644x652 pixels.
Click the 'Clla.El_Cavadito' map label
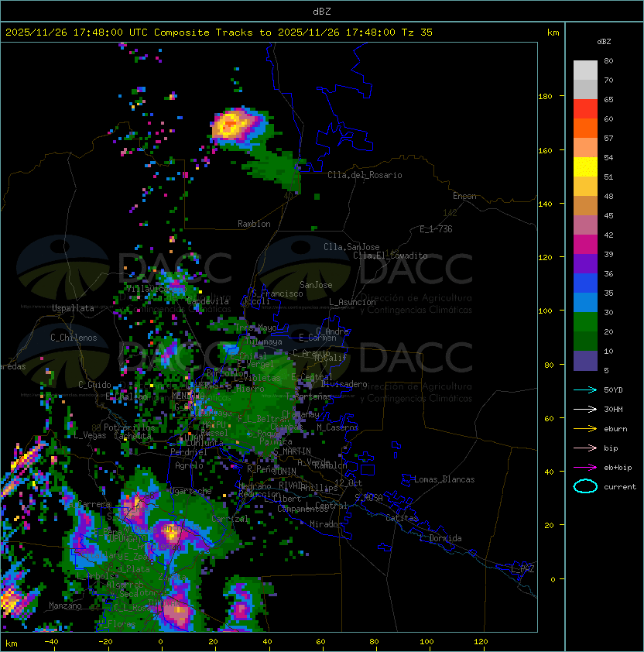390,256
